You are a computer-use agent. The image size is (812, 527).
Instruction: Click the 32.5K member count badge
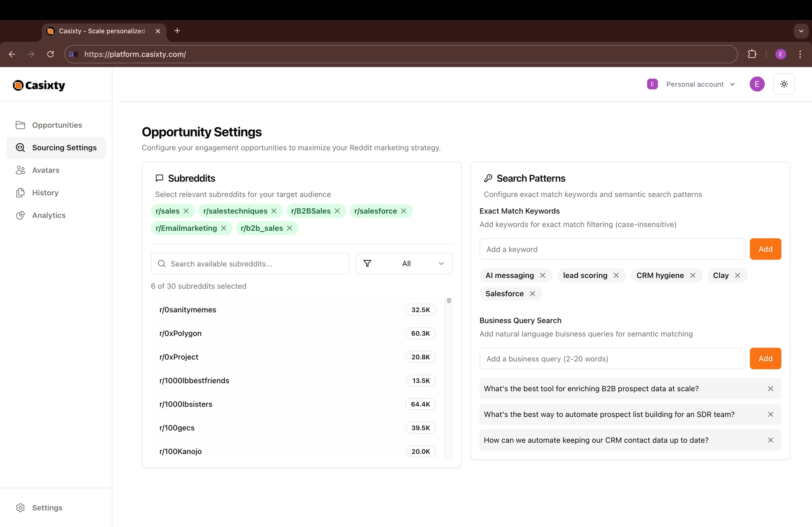point(420,310)
